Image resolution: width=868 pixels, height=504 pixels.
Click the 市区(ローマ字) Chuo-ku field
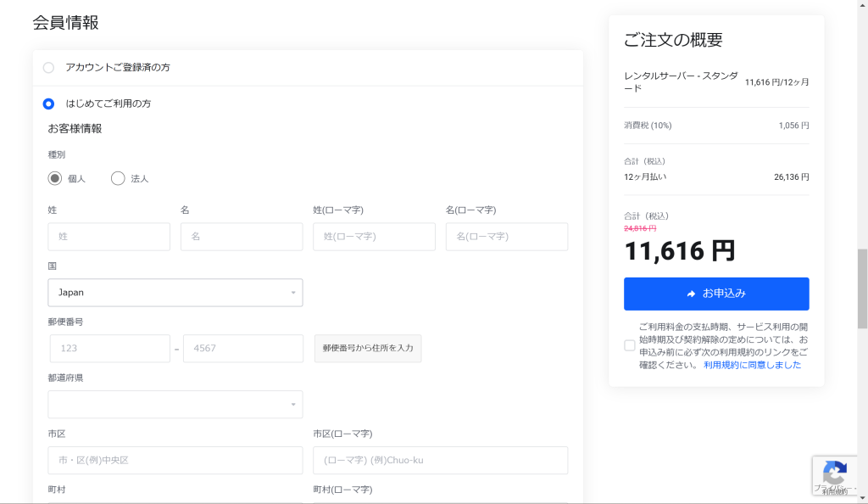(x=440, y=461)
